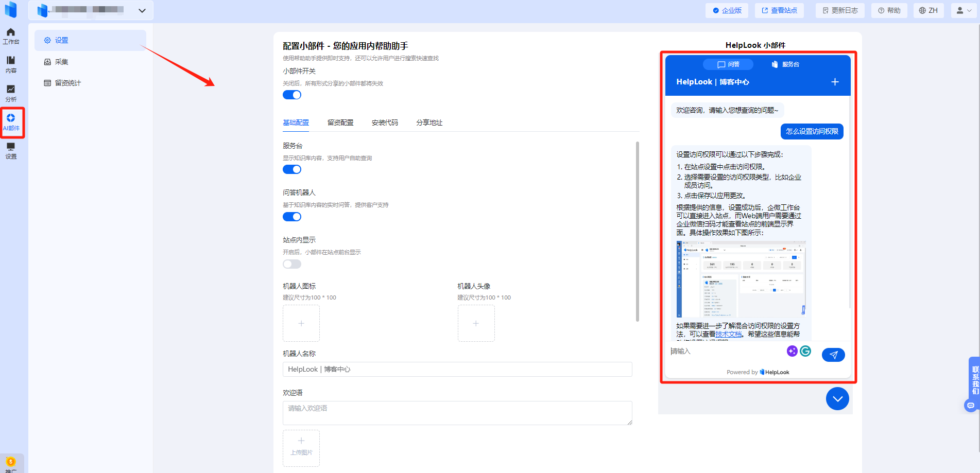The width and height of the screenshot is (980, 473).
Task: Click the 请输入 chat input box
Action: pos(726,351)
